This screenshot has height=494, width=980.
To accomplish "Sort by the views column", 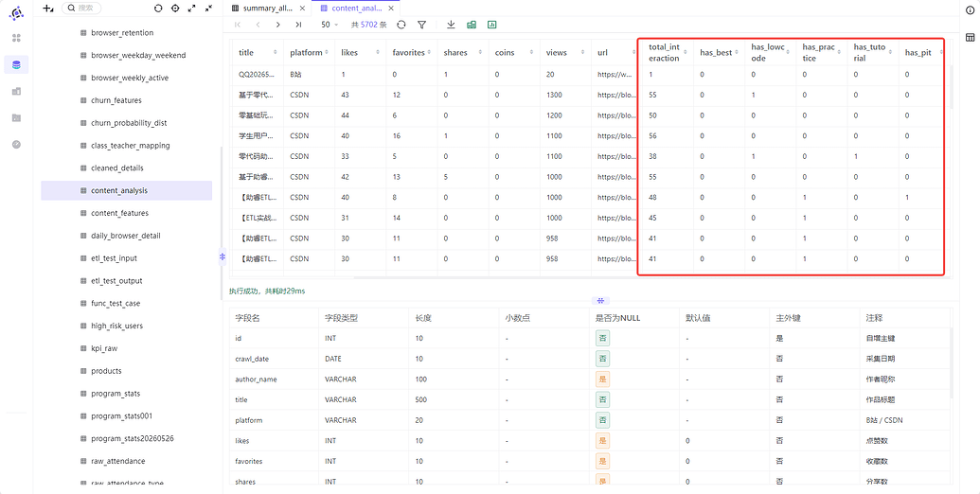I will pyautogui.click(x=583, y=53).
